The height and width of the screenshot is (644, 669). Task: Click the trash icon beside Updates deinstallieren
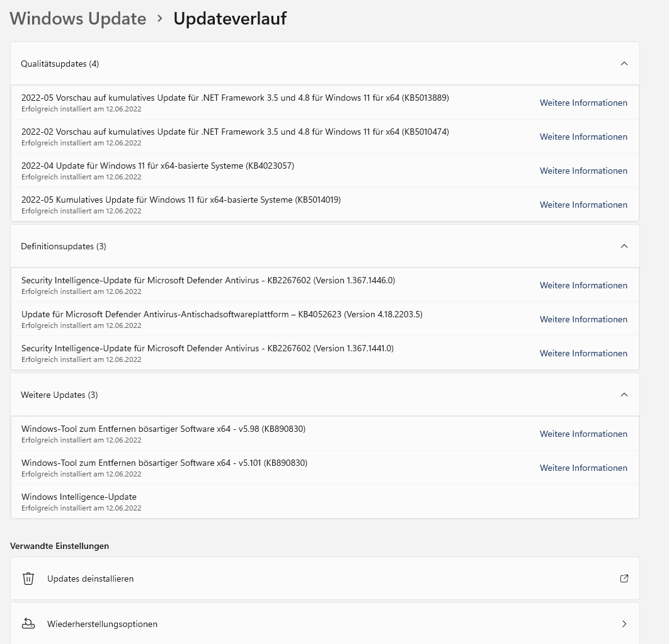pyautogui.click(x=28, y=579)
